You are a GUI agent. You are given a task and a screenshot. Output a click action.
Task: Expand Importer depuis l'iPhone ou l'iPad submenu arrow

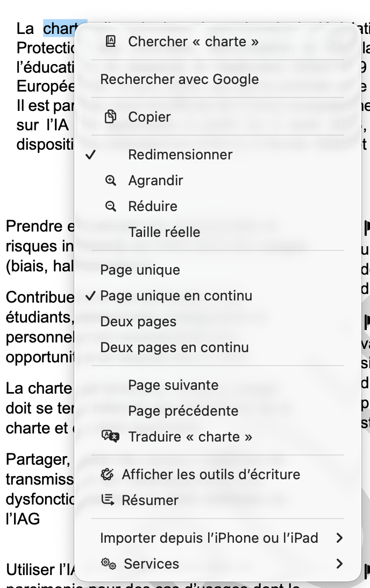pyautogui.click(x=339, y=538)
